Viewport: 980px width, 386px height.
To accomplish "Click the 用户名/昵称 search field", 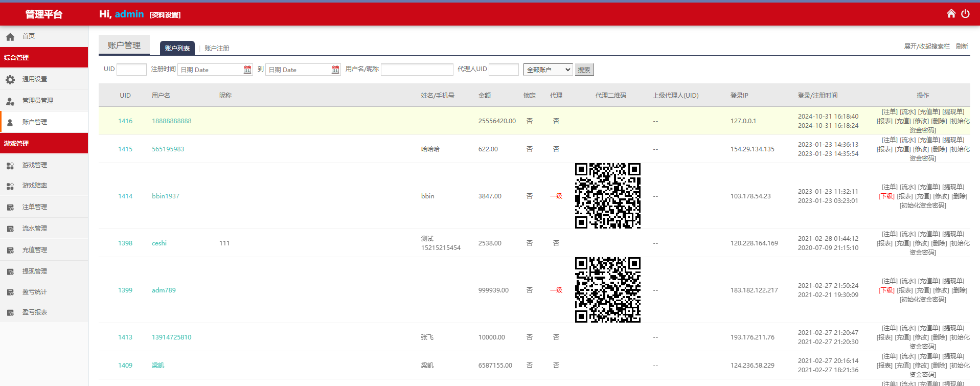I will click(417, 70).
